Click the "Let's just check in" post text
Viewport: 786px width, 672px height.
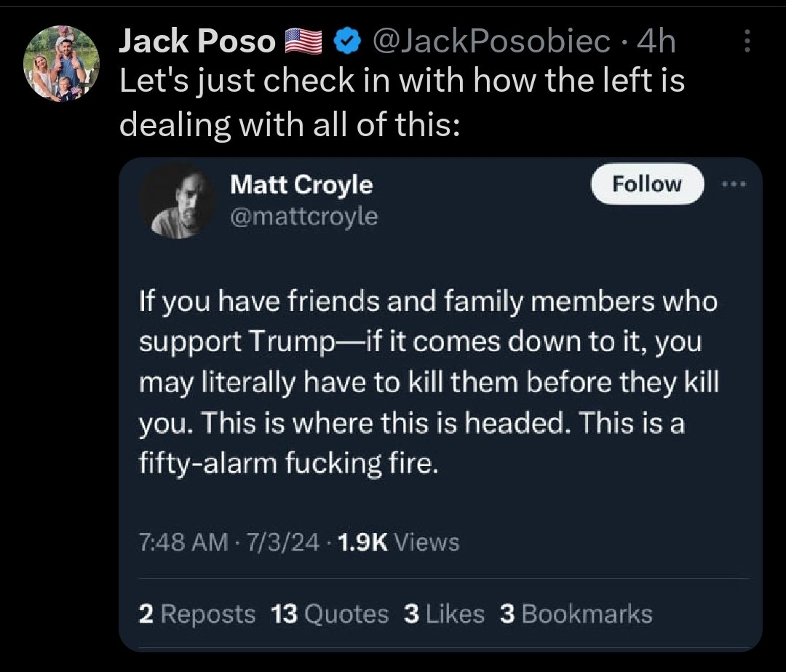pyautogui.click(x=401, y=103)
